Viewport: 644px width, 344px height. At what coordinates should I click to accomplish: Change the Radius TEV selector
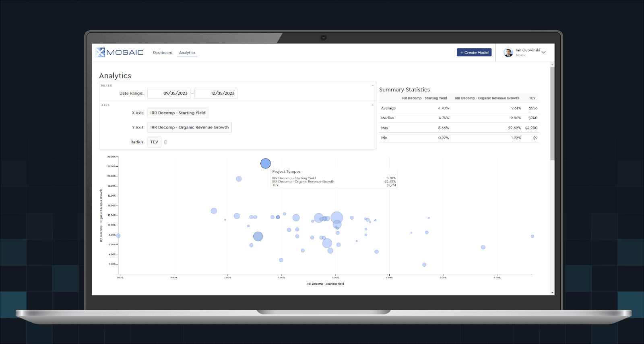pos(154,142)
